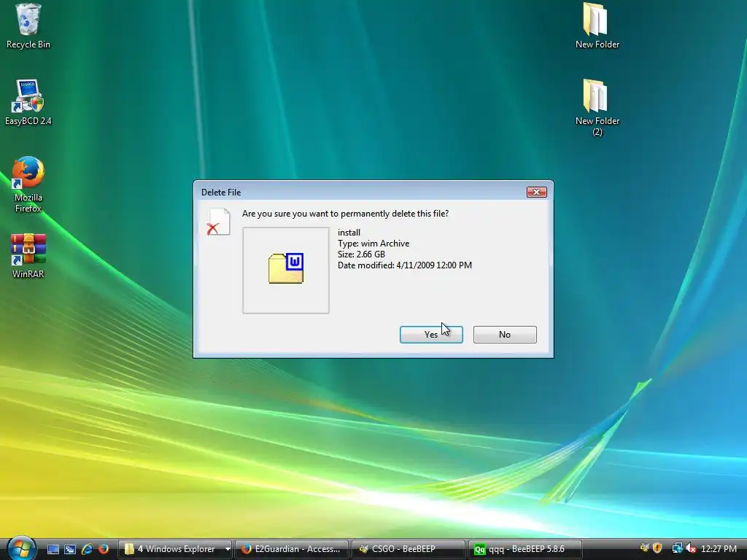This screenshot has height=560, width=747.
Task: Click the 'Size: 2.66 GB' text
Action: pyautogui.click(x=361, y=254)
